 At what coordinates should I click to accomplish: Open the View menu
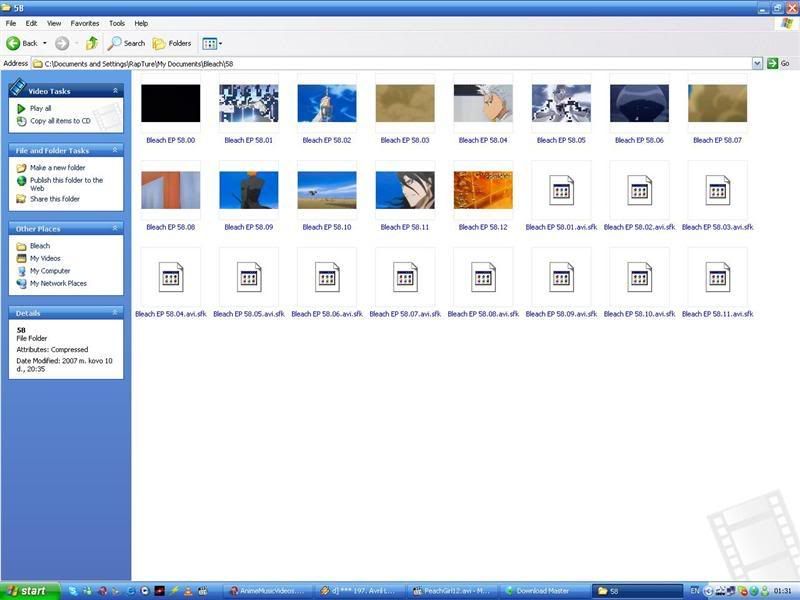54,23
